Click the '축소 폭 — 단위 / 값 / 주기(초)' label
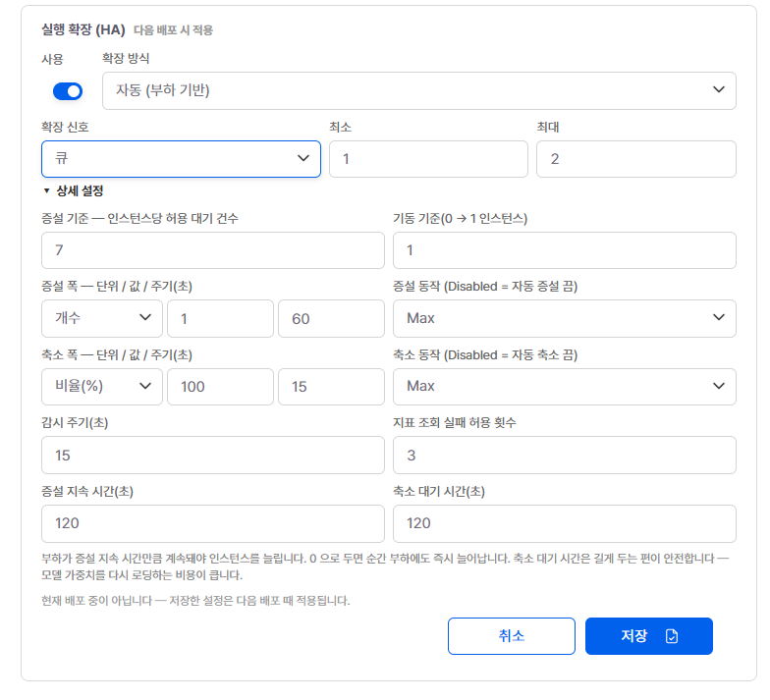This screenshot has width=770, height=700. [117, 355]
